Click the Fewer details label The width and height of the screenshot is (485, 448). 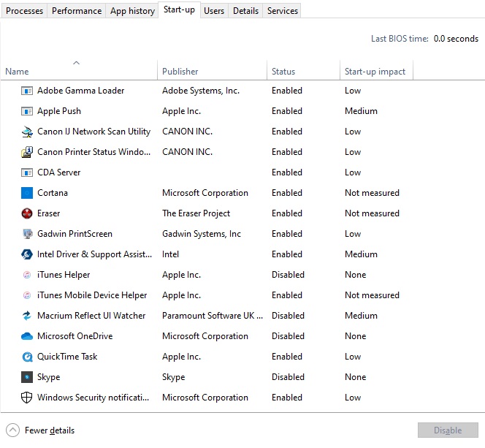(50, 430)
